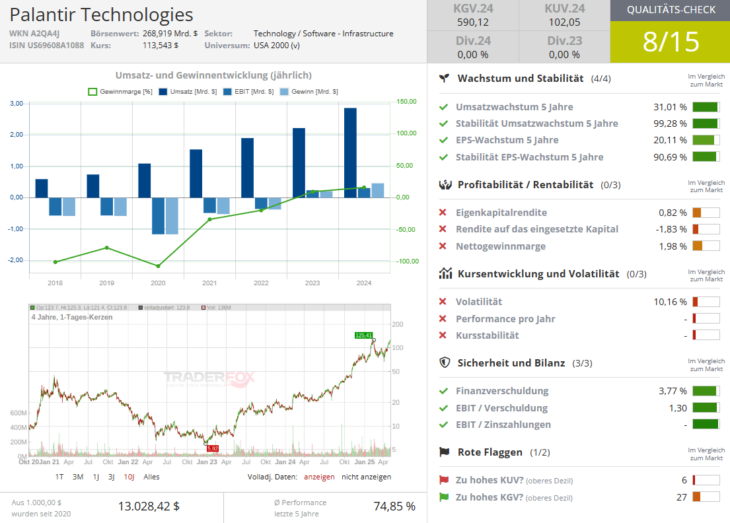
Task: Click the plant icon beside Wachstum und Stabilität
Action: click(x=445, y=78)
